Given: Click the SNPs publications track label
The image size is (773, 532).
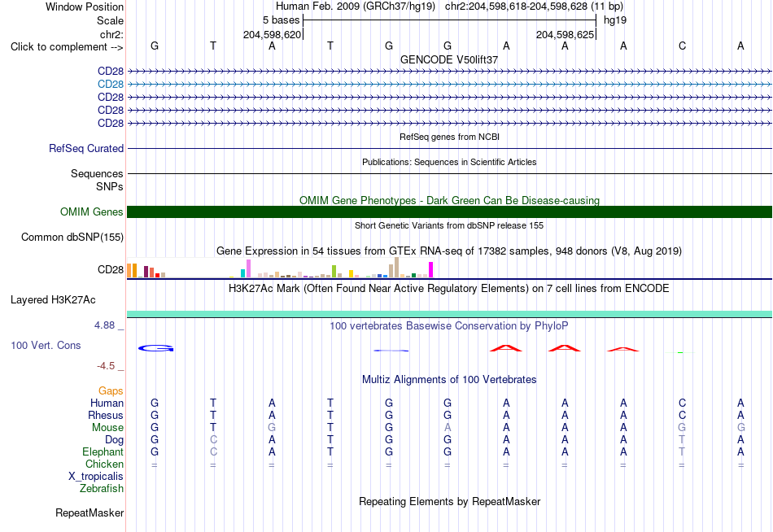Looking at the screenshot, I should [x=110, y=186].
